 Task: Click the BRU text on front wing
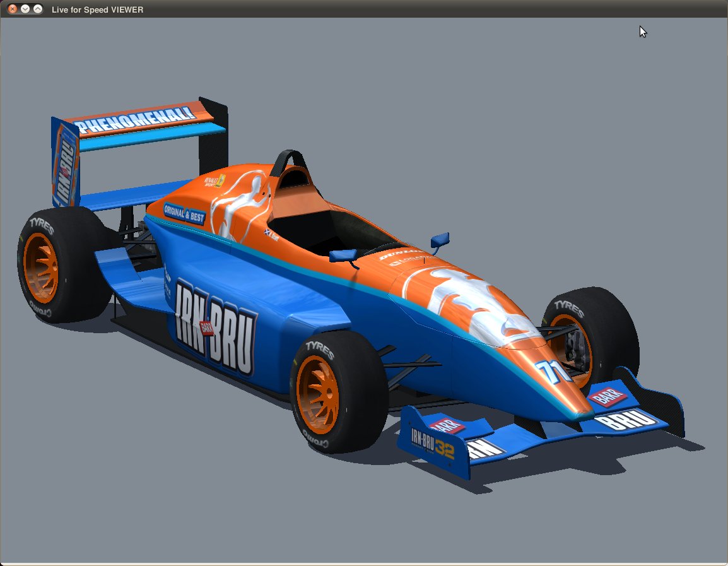coord(625,419)
